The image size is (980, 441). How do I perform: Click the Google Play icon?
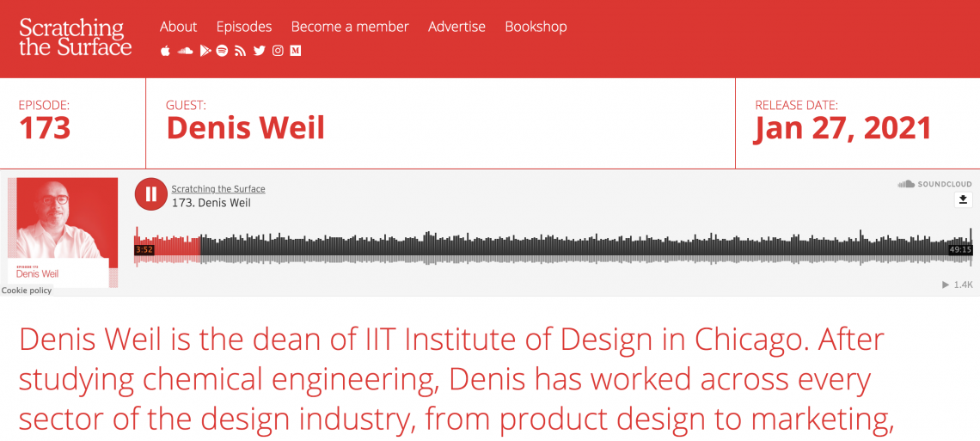point(205,52)
